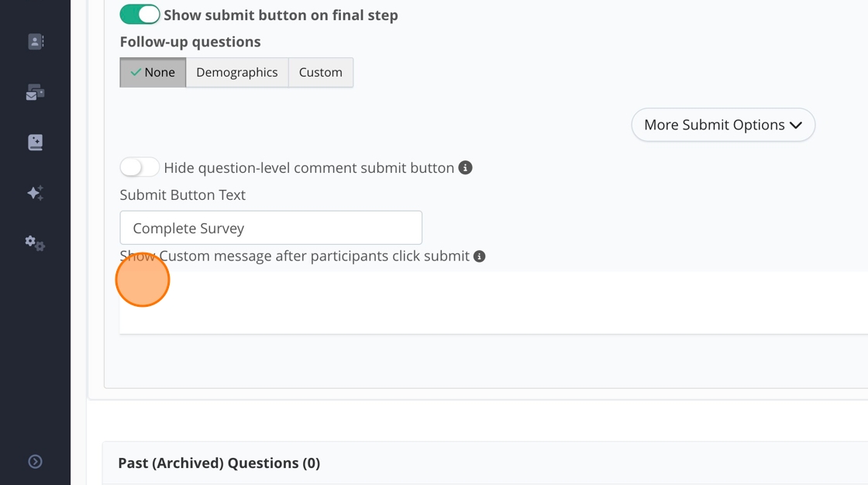The height and width of the screenshot is (485, 868).
Task: Click the sparkle book sidebar icon
Action: (36, 143)
